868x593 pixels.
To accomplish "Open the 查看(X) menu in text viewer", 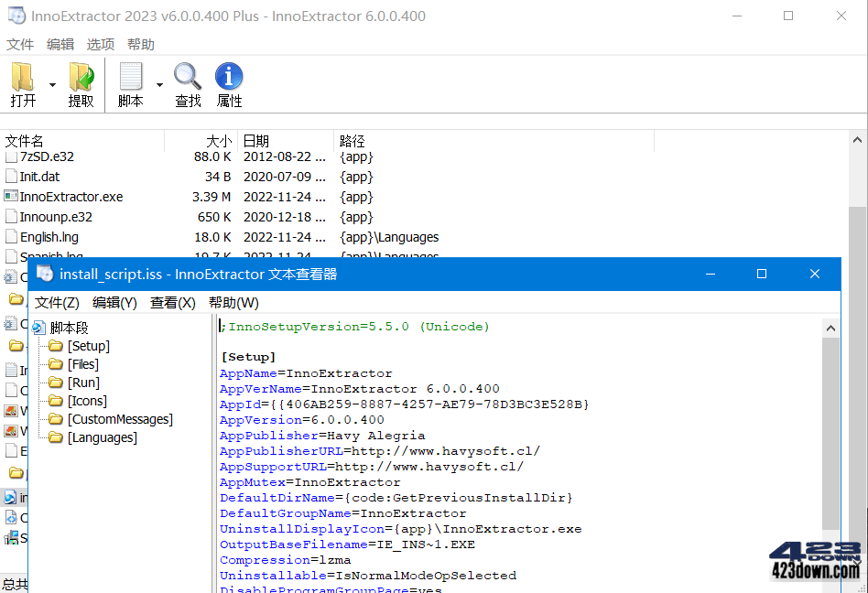I will tap(172, 302).
